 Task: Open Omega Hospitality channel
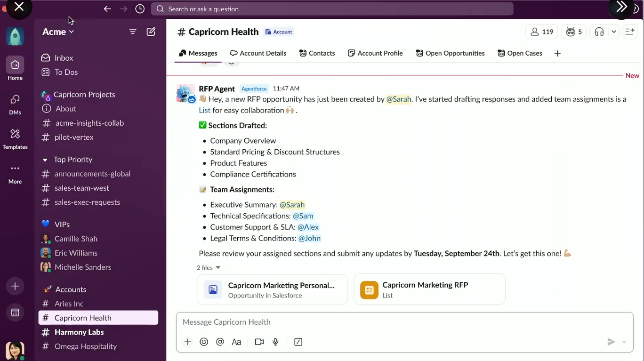tap(85, 346)
